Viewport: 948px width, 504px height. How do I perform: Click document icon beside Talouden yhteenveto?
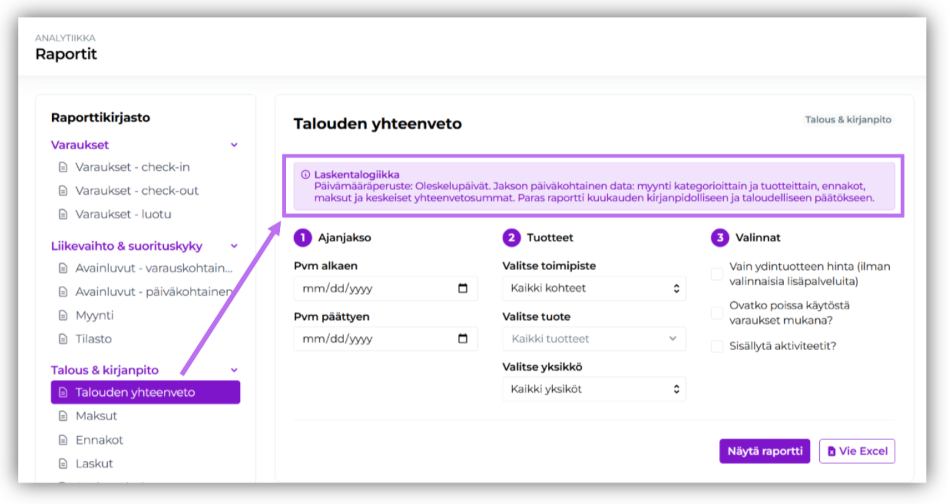click(x=63, y=392)
